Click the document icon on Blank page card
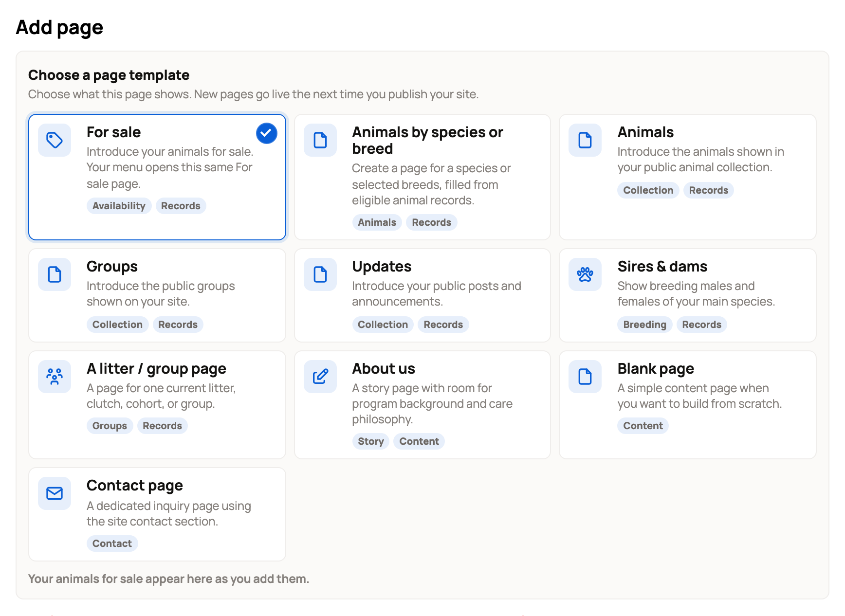Screen dimensions: 845x616 coord(585,377)
